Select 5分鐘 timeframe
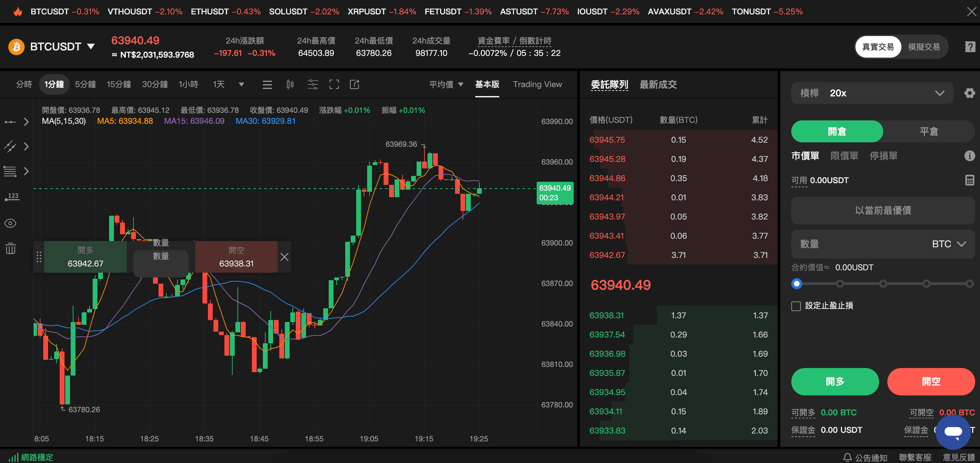Screen dimensions: 980x463 click(85, 84)
